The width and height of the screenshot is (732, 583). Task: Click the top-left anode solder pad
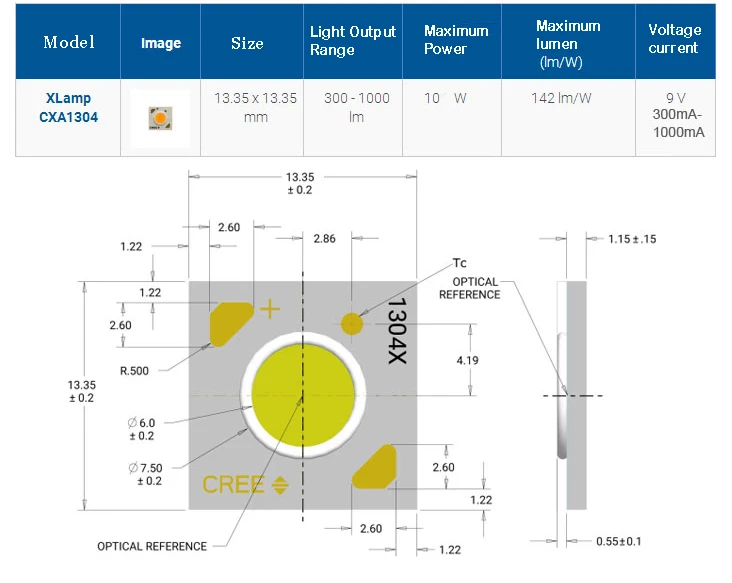231,324
